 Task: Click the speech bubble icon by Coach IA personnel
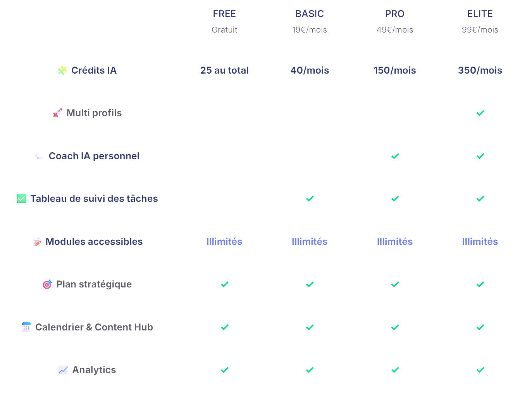point(39,156)
